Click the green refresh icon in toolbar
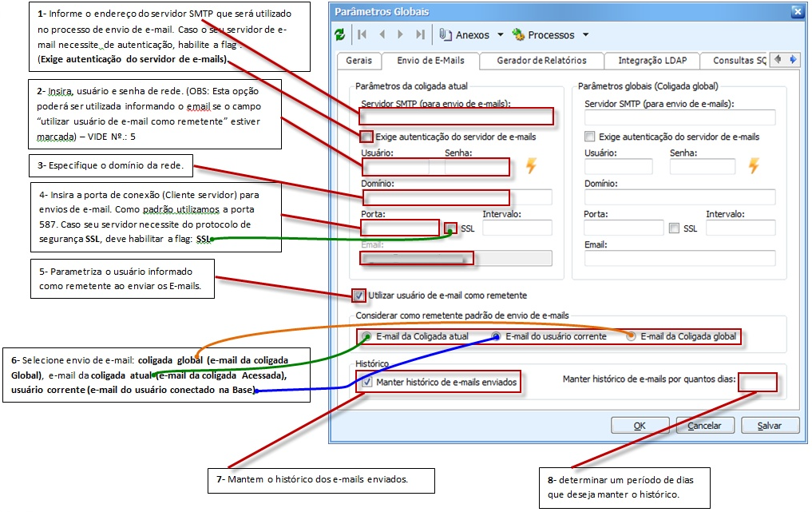Image resolution: width=812 pixels, height=512 pixels. click(339, 34)
